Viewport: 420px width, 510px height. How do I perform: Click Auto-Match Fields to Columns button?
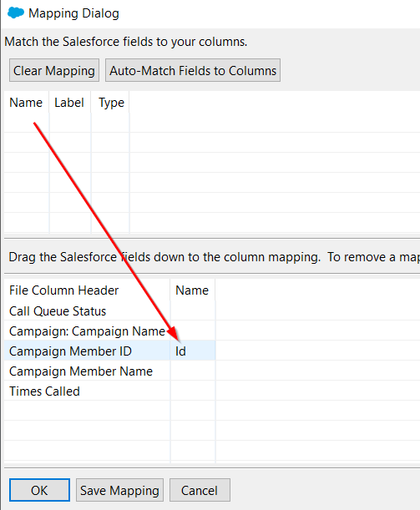coord(193,70)
